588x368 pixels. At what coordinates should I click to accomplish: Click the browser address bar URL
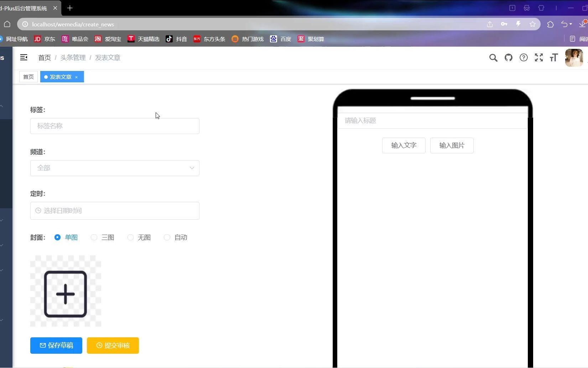(x=73, y=24)
